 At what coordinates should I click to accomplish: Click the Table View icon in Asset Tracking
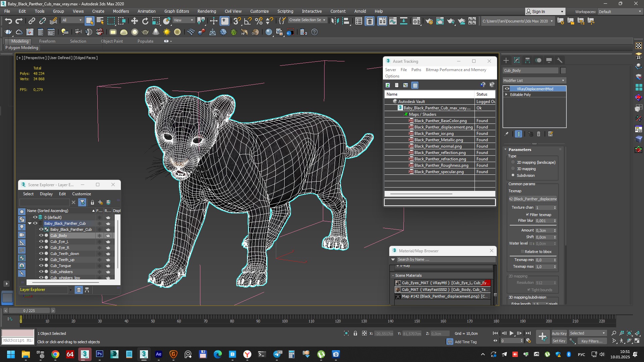click(415, 85)
